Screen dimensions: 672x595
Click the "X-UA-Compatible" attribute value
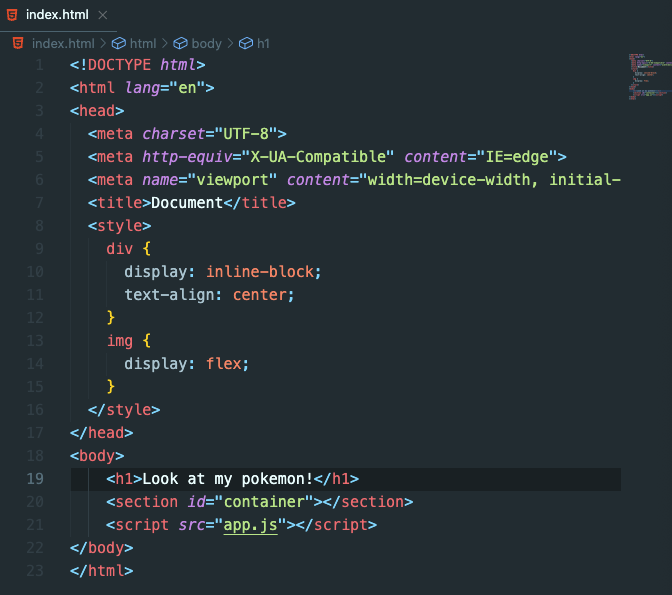[318, 157]
